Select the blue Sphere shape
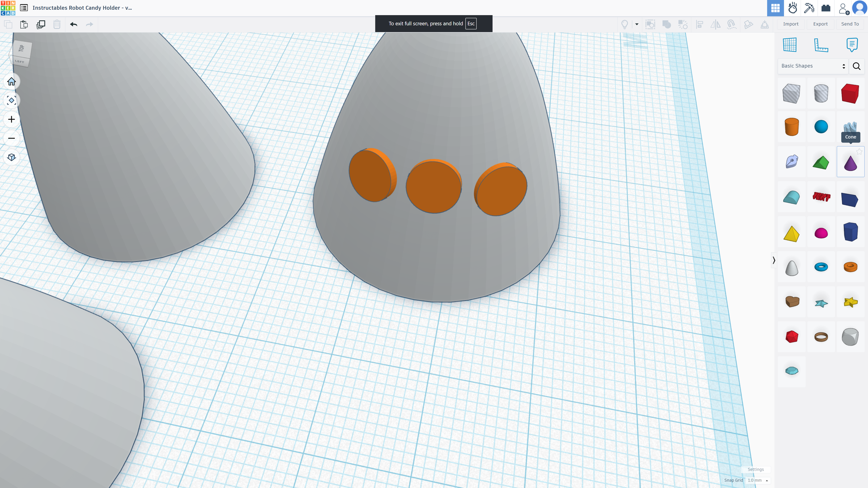Screen dimensions: 868x488 [821, 127]
